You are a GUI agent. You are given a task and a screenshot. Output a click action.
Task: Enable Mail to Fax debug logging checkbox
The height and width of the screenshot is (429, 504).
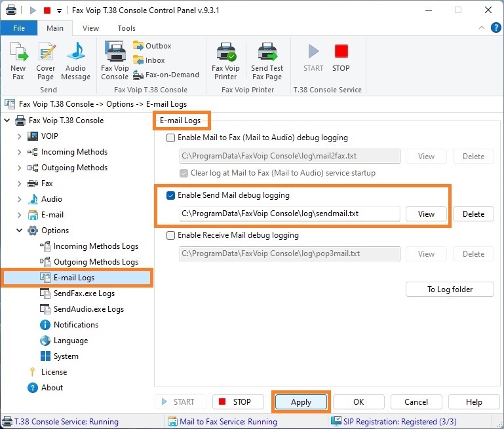(170, 138)
